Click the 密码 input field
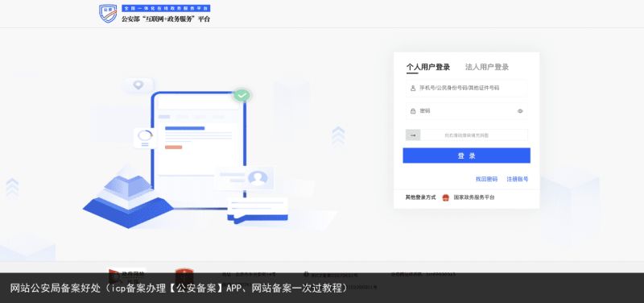This screenshot has width=644, height=303. tap(467, 111)
